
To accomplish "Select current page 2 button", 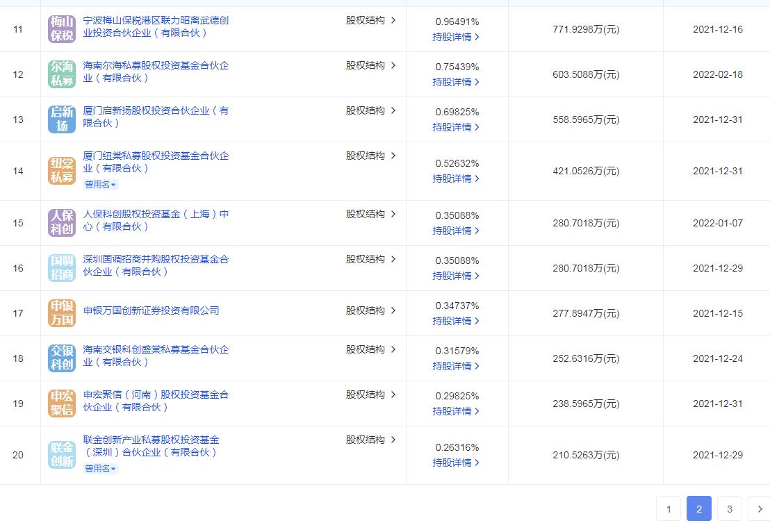I will coord(699,508).
